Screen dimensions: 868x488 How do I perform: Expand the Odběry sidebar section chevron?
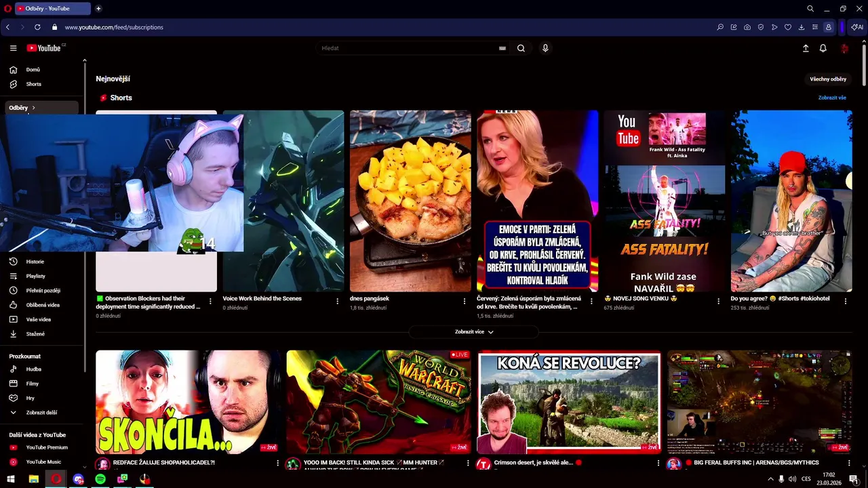coord(33,108)
